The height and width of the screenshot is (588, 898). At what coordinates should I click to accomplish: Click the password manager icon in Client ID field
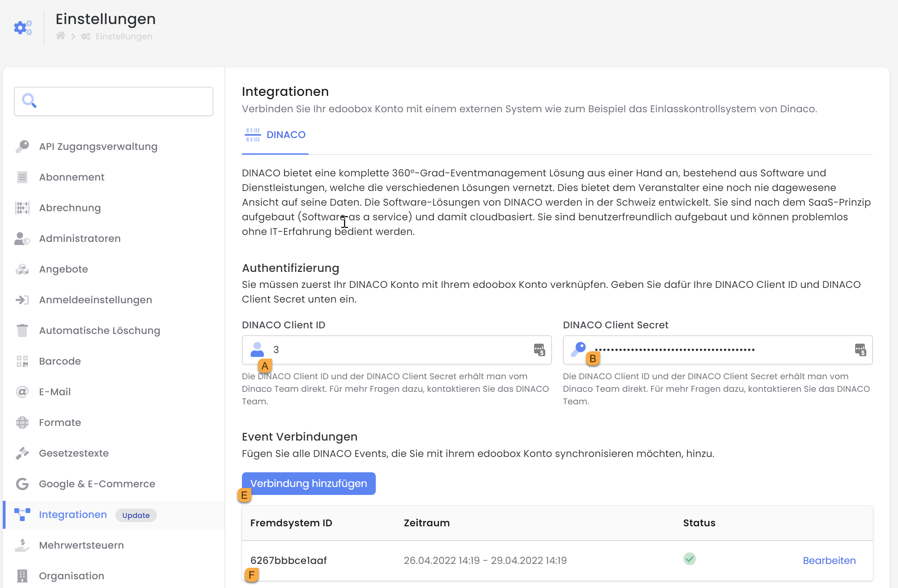539,350
